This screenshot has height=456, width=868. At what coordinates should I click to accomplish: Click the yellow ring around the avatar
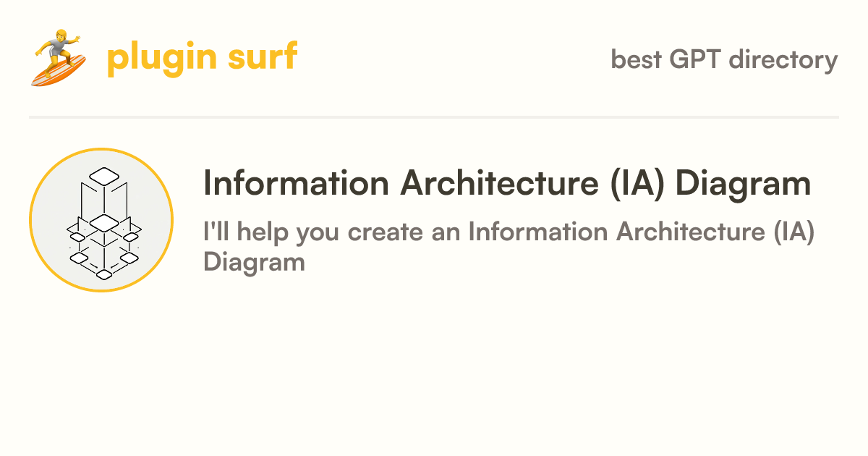point(101,149)
